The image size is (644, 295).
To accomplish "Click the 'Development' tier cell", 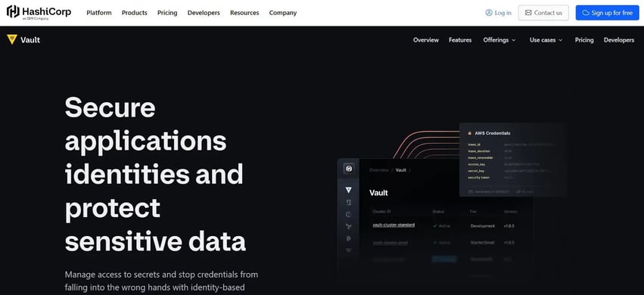I will click(482, 226).
